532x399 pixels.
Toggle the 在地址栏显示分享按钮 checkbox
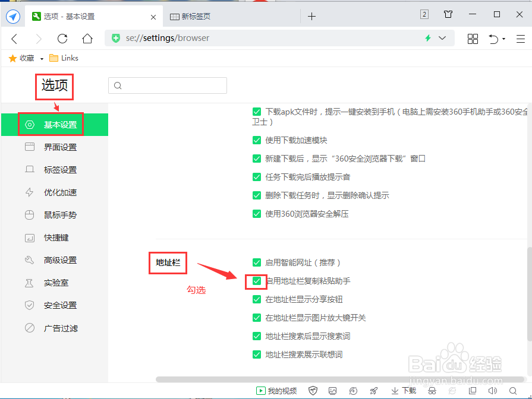[257, 299]
